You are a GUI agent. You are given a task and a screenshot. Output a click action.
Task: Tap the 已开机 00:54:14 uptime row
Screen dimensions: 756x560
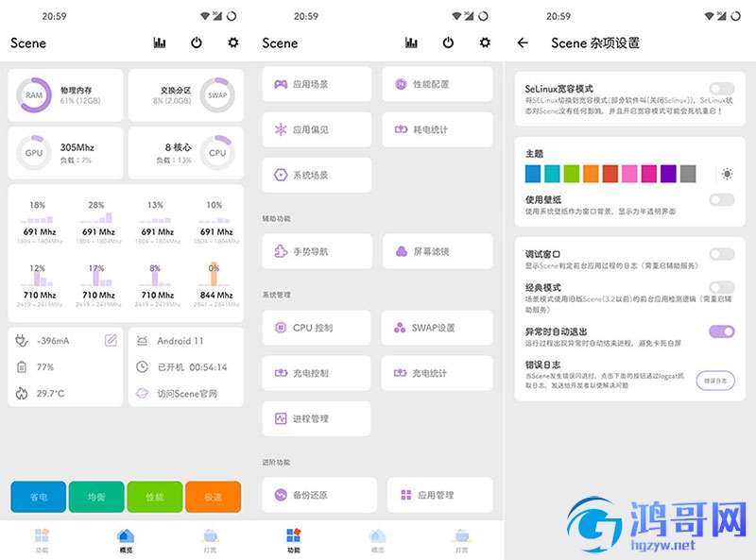pyautogui.click(x=181, y=367)
